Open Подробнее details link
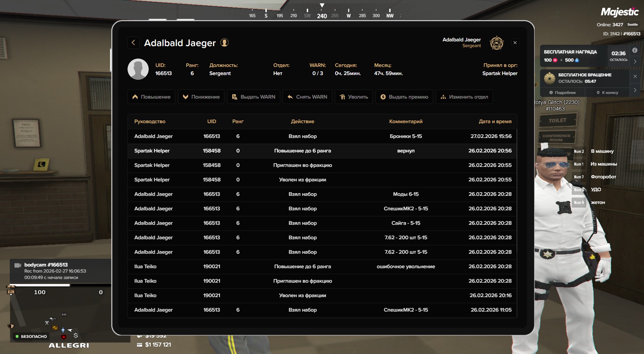 pos(562,93)
